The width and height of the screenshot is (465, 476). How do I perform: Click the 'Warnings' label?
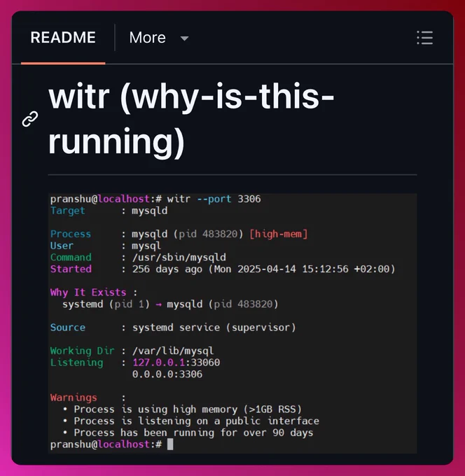click(74, 398)
